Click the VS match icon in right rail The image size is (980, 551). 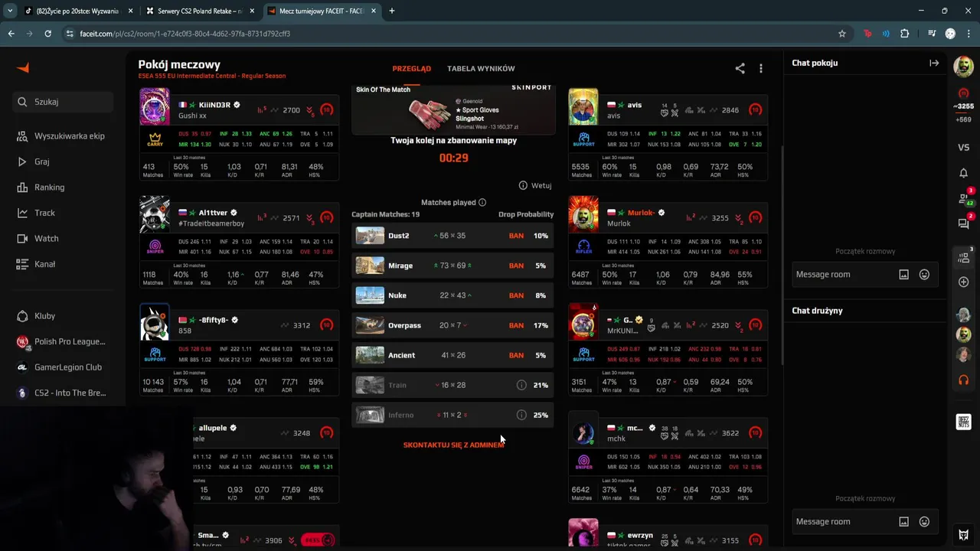(x=963, y=147)
